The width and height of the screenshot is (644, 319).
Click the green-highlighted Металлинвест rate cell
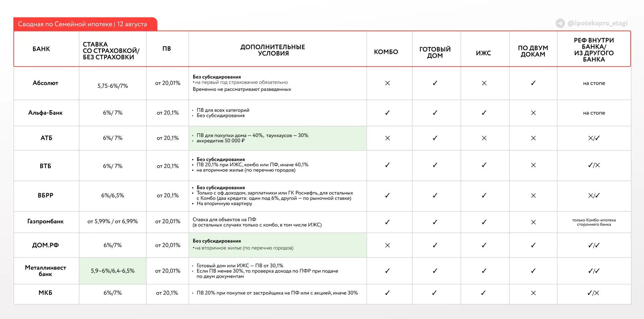pos(113,271)
